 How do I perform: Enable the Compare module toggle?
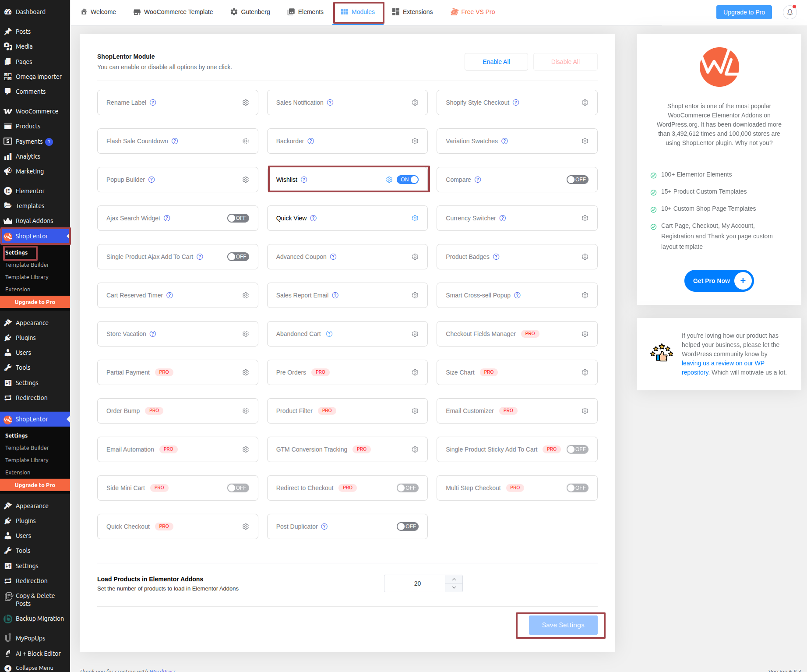click(577, 180)
